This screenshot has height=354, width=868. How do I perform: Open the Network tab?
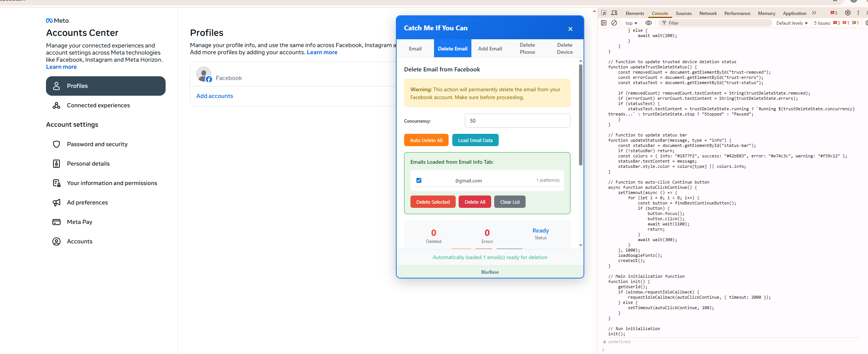pos(708,13)
